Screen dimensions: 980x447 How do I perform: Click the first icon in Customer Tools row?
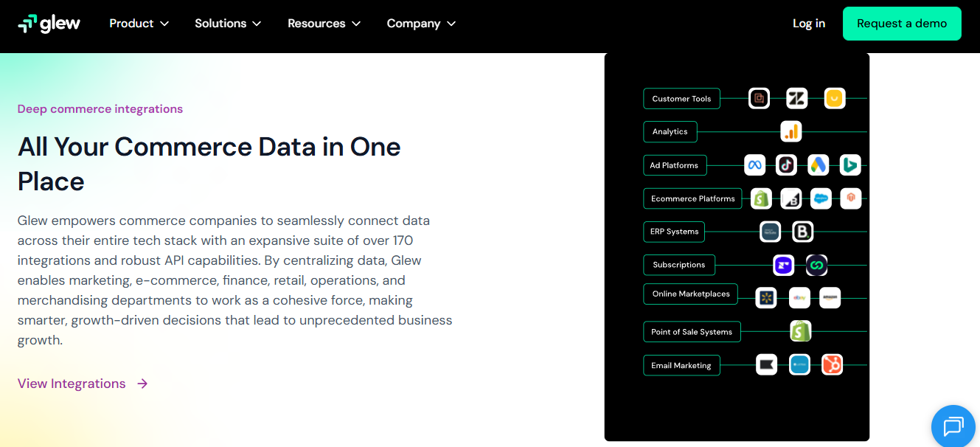click(759, 98)
